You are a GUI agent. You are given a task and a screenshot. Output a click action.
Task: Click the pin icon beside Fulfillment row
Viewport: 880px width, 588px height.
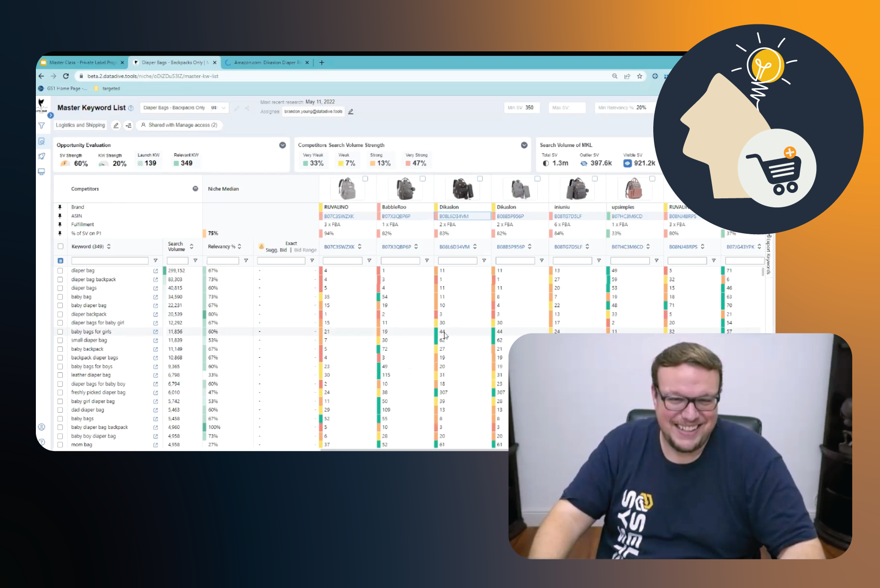click(60, 225)
